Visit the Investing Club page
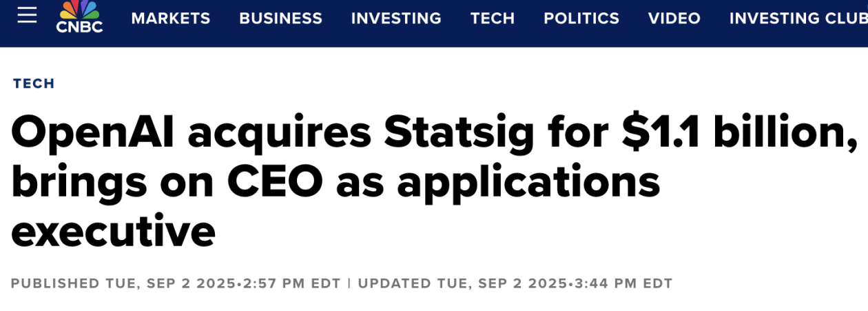Image resolution: width=868 pixels, height=311 pixels. point(798,19)
